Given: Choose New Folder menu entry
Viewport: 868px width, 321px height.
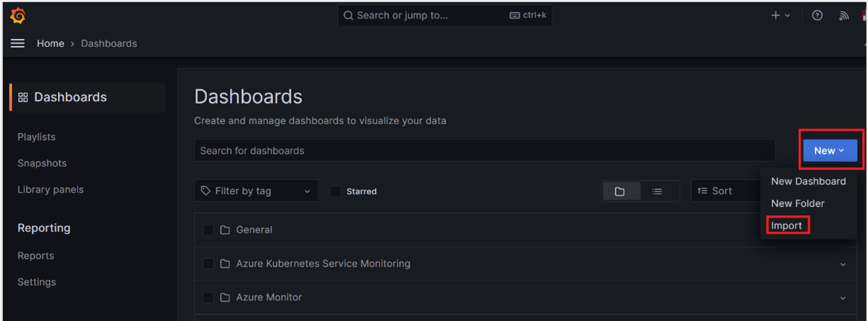Looking at the screenshot, I should pyautogui.click(x=798, y=203).
